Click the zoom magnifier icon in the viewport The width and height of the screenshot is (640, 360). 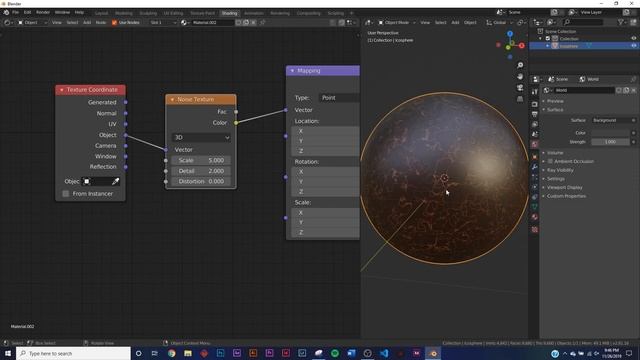point(520,65)
